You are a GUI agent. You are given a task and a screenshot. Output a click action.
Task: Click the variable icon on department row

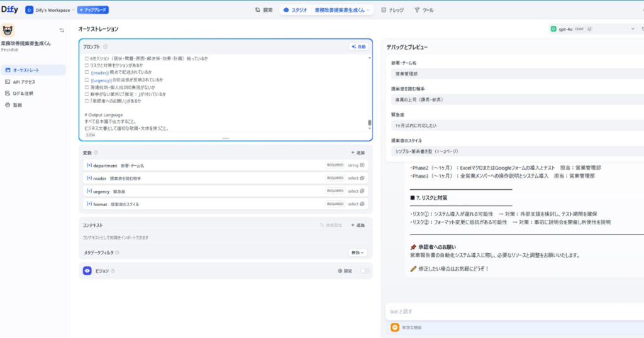click(x=89, y=165)
